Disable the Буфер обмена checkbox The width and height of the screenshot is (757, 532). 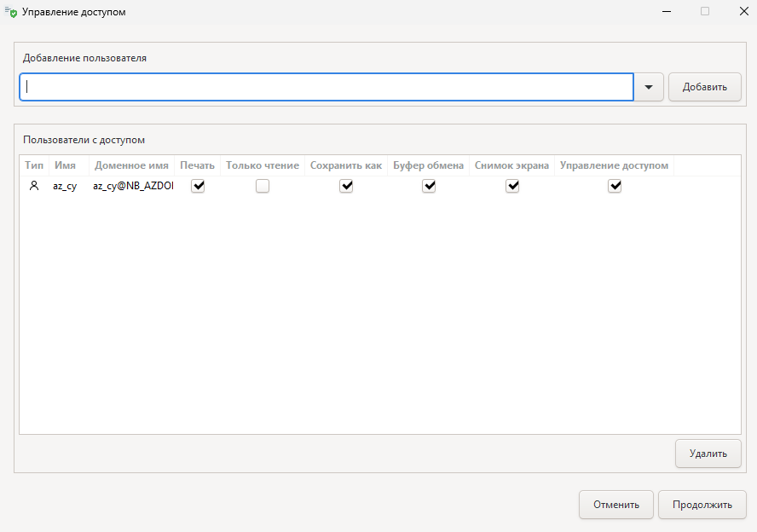(429, 186)
